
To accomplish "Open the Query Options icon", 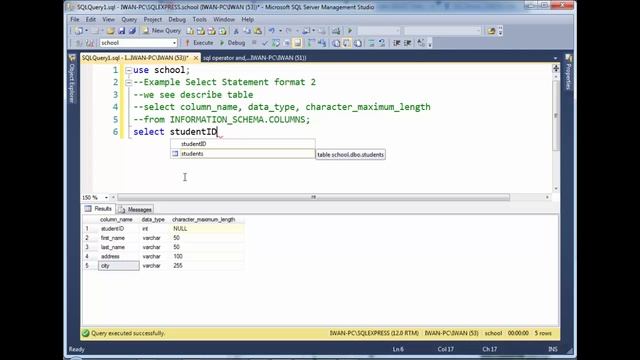I will [286, 43].
